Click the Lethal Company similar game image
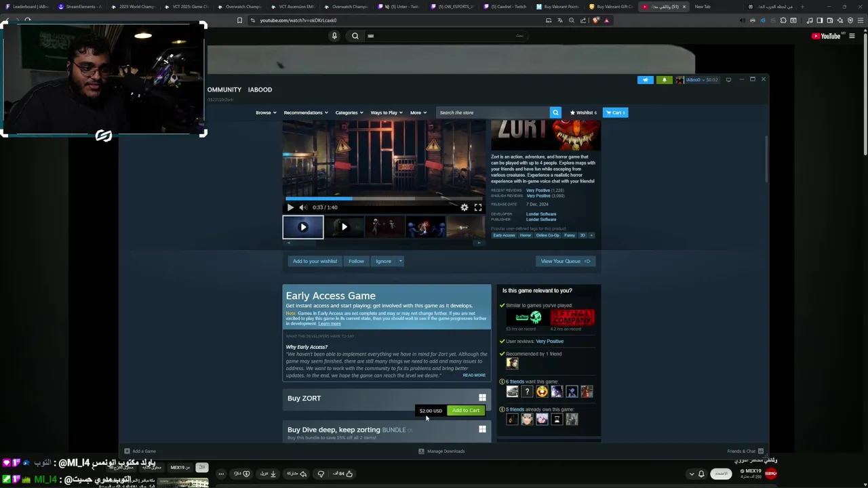 point(572,317)
